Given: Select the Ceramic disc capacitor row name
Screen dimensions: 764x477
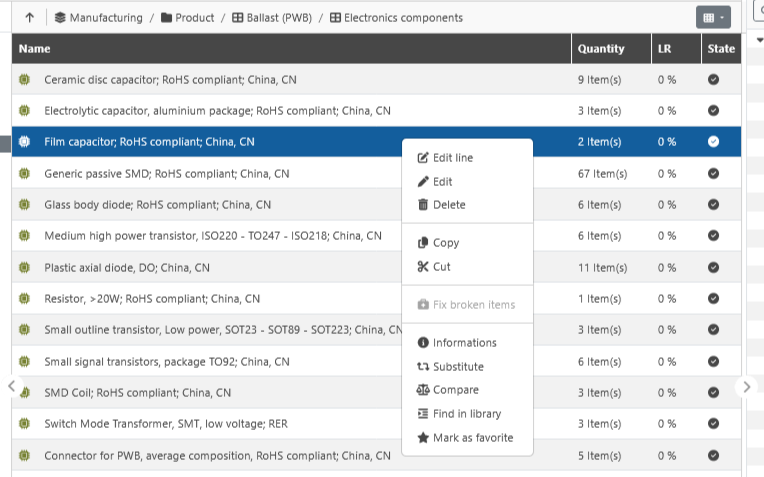Looking at the screenshot, I should point(170,79).
